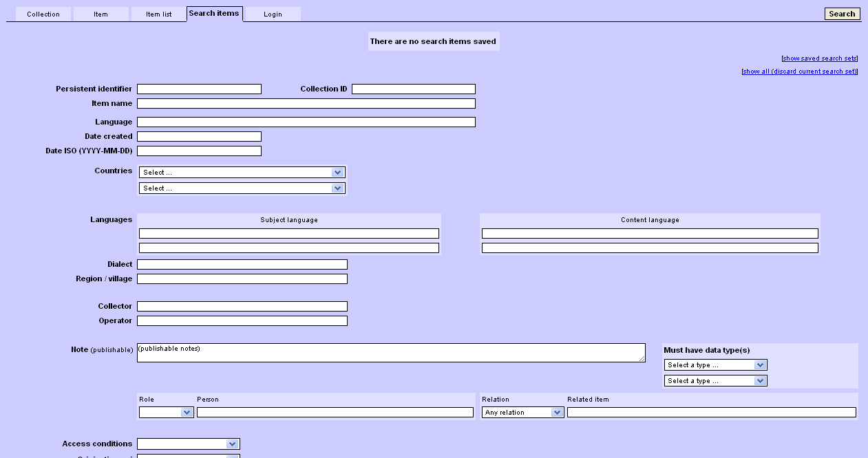The image size is (868, 458).
Task: Switch to the Collection tab
Action: pos(43,14)
